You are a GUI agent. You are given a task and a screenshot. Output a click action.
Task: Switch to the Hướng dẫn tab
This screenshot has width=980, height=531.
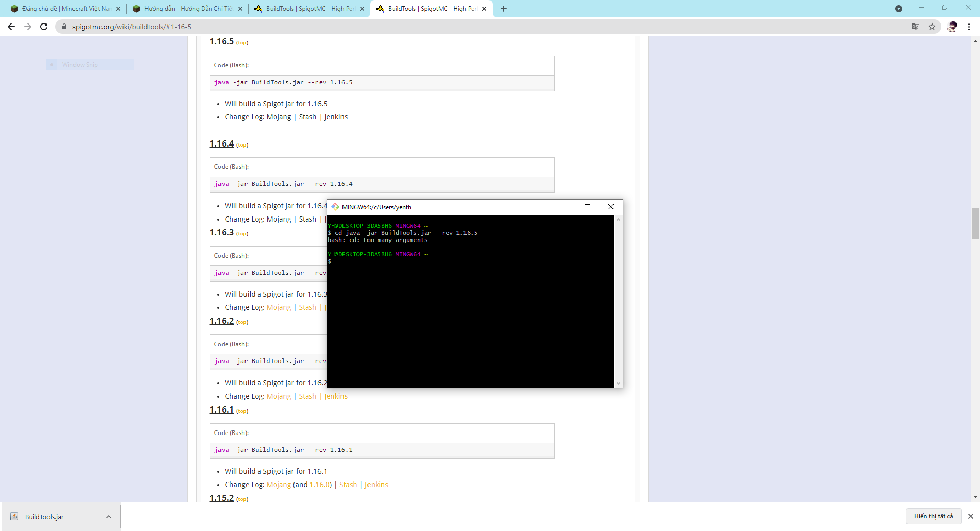tap(187, 9)
